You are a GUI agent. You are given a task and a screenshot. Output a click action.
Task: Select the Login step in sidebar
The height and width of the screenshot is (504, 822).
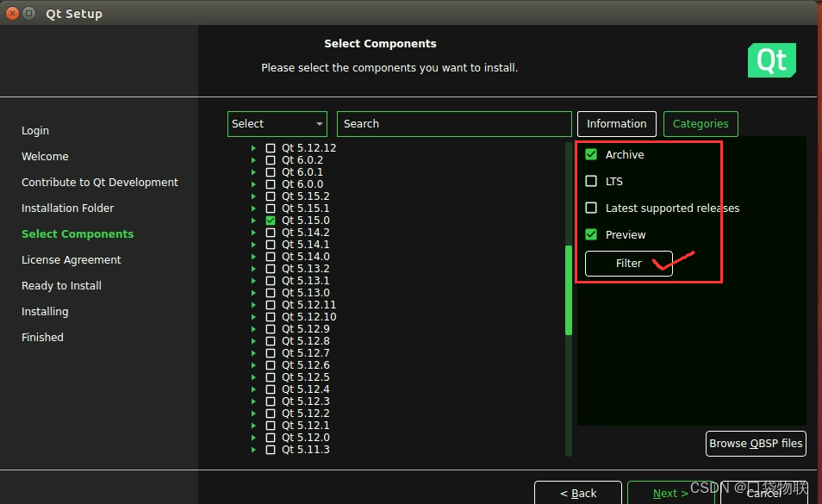point(35,130)
